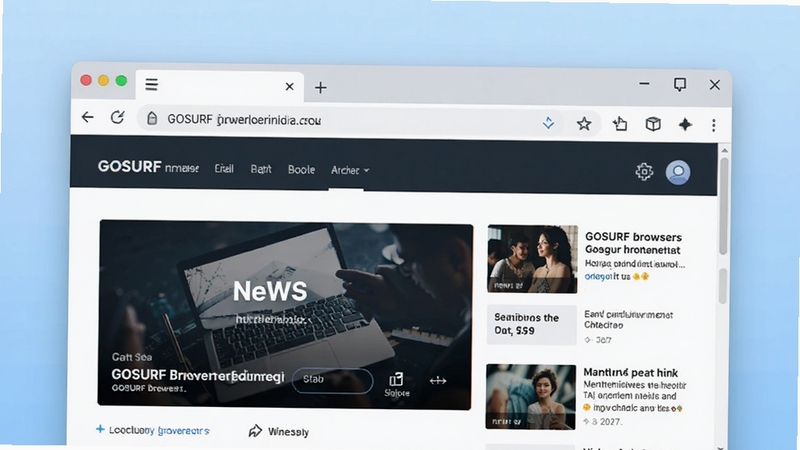Click the blue download arrow in address bar

coord(548,122)
